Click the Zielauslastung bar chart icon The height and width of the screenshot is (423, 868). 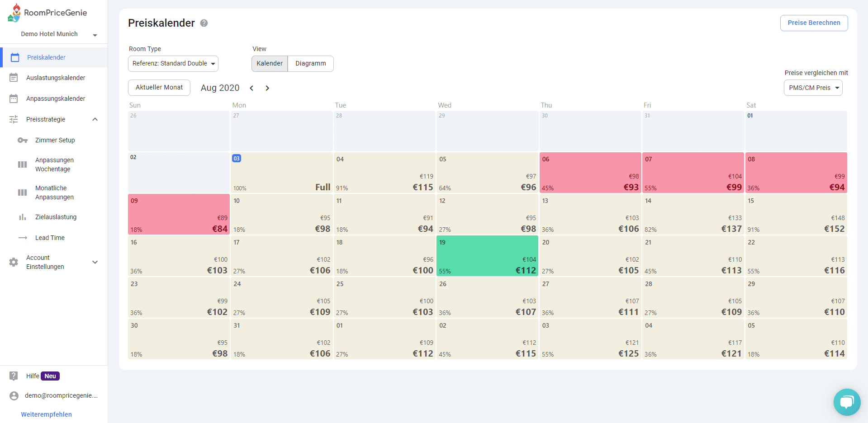(x=23, y=217)
